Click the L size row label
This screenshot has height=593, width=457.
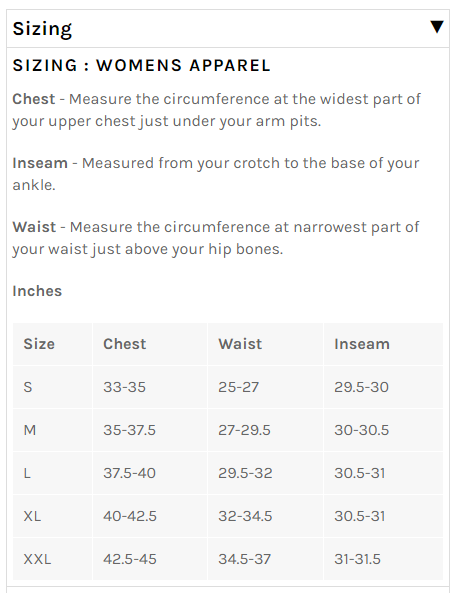pos(27,473)
